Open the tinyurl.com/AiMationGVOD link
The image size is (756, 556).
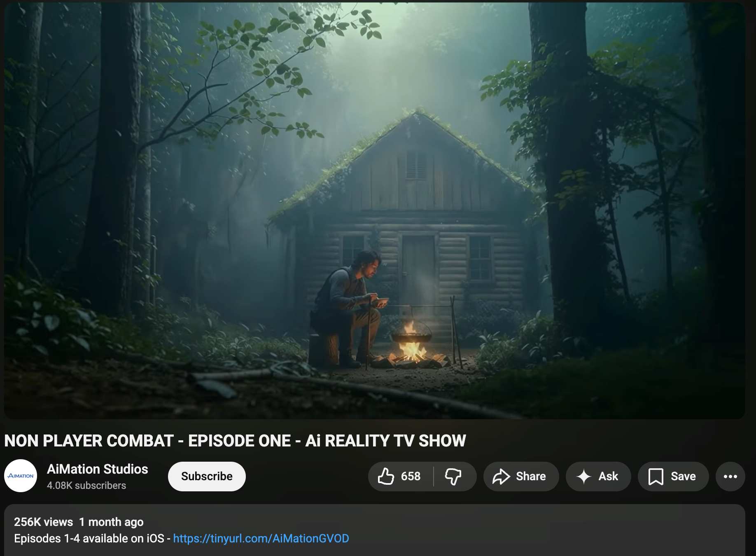pos(261,538)
